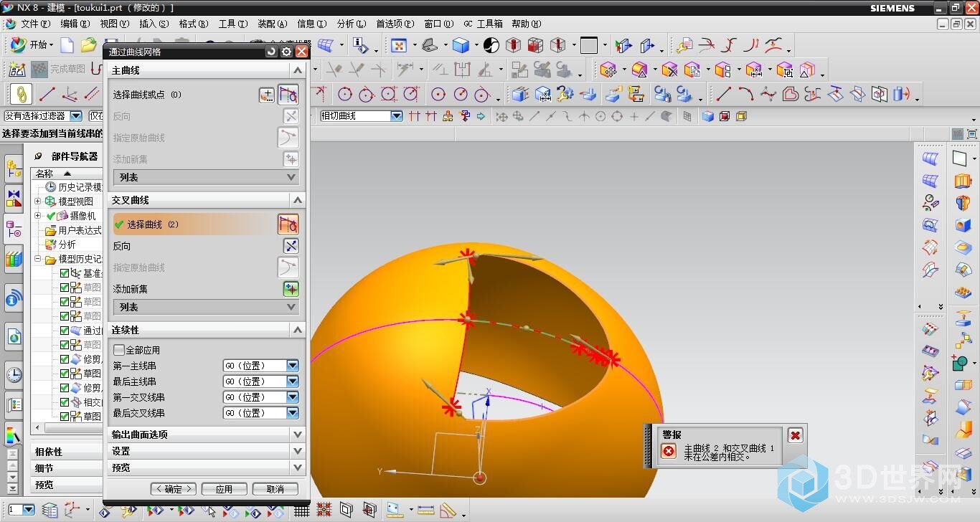
Task: Open the Start (开始) button menu
Action: 30,45
